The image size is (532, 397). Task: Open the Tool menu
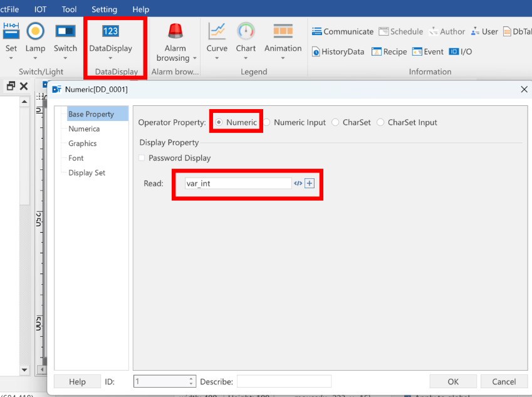point(69,9)
